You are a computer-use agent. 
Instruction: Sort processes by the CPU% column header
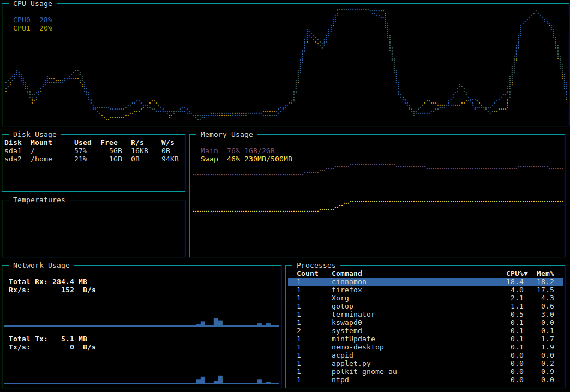click(517, 274)
